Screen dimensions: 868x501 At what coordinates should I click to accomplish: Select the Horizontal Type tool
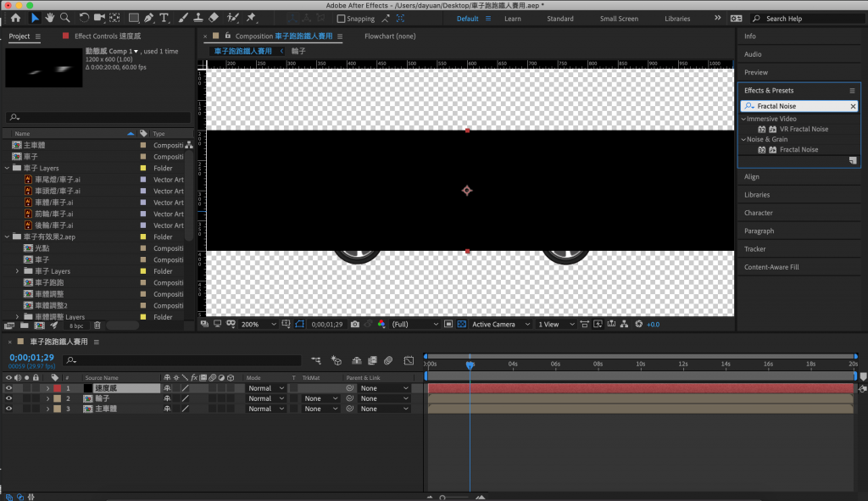pos(164,18)
